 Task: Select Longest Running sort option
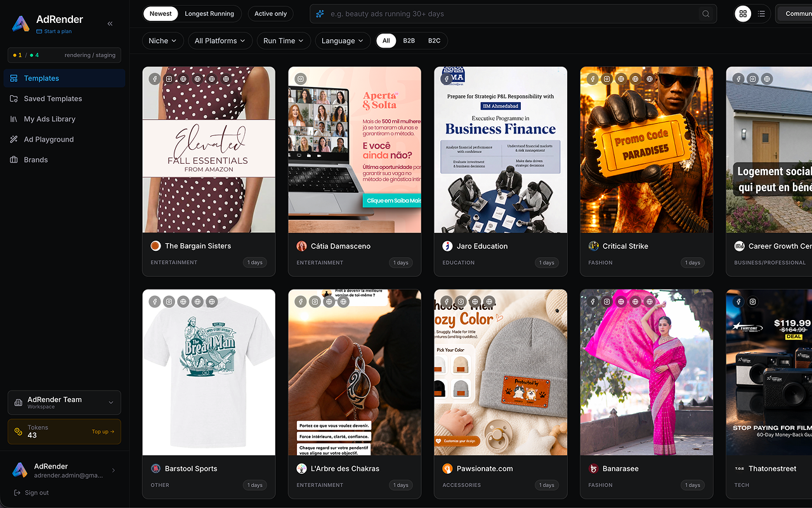[x=209, y=14]
